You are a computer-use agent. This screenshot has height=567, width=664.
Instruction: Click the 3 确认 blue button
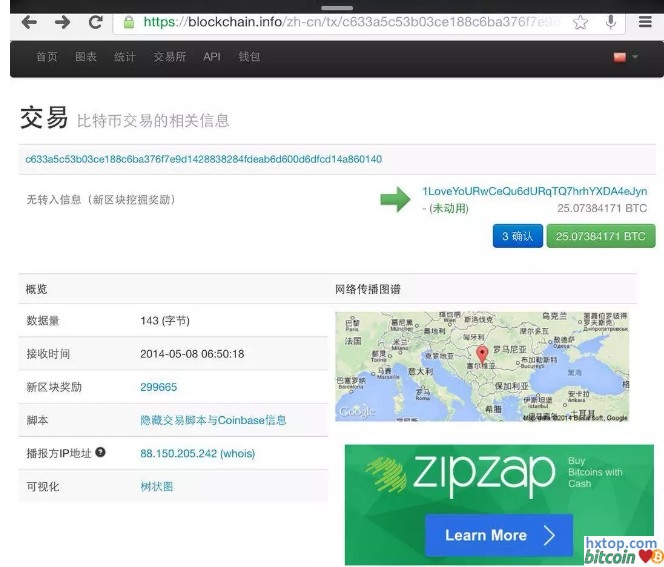pos(517,237)
